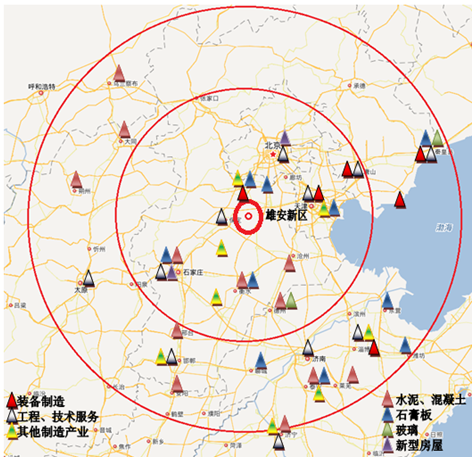The width and height of the screenshot is (474, 459).
Task: Click the 装备制造 red legend icon
Action: pyautogui.click(x=12, y=401)
